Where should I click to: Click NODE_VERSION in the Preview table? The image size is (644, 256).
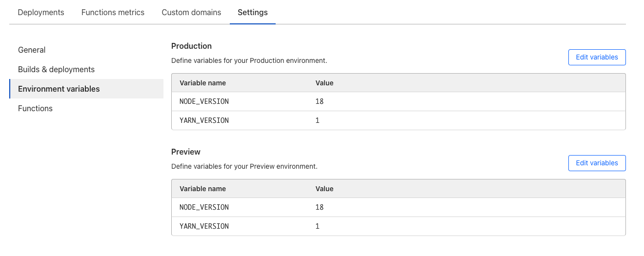(x=204, y=207)
